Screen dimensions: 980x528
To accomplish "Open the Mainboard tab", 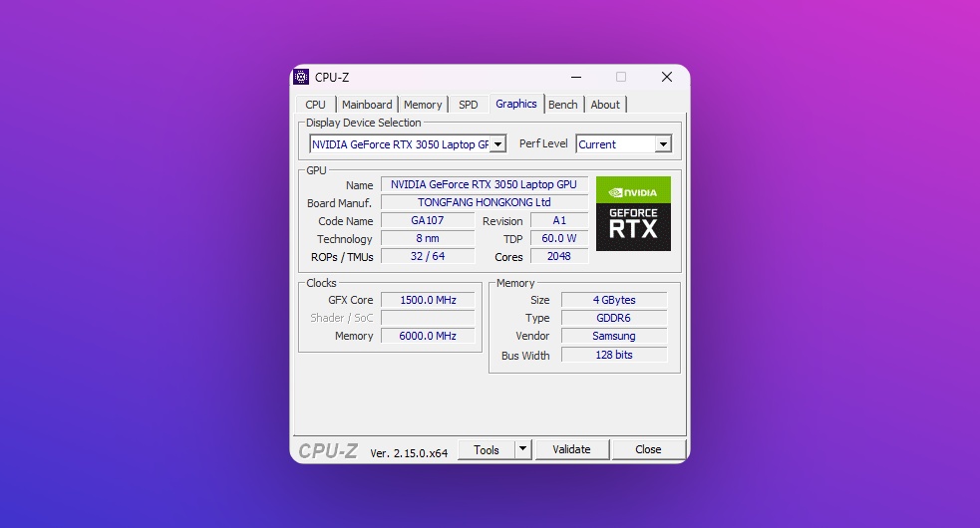I will tap(367, 105).
